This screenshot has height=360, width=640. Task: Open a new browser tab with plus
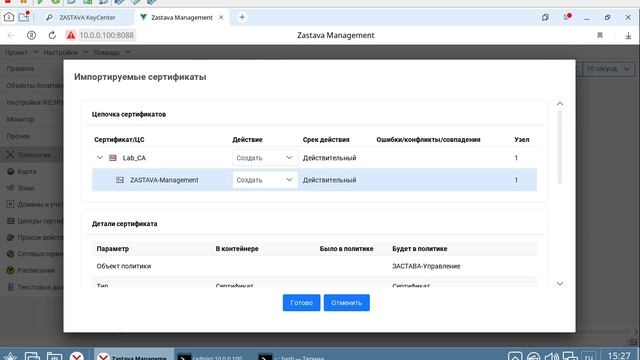[242, 17]
